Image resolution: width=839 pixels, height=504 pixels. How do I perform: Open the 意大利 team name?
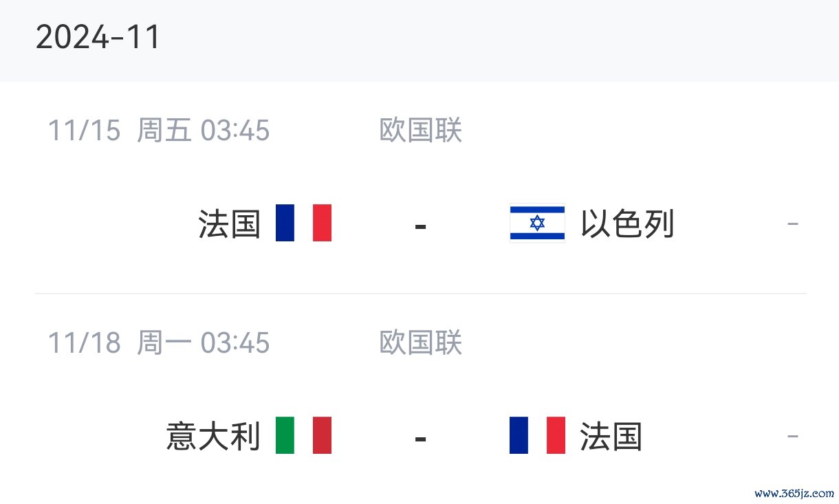[x=213, y=437]
